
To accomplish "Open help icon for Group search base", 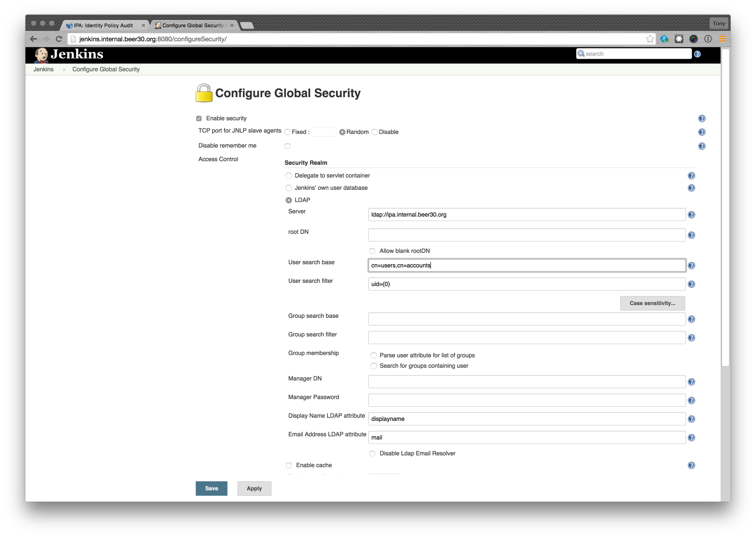I will coord(691,319).
